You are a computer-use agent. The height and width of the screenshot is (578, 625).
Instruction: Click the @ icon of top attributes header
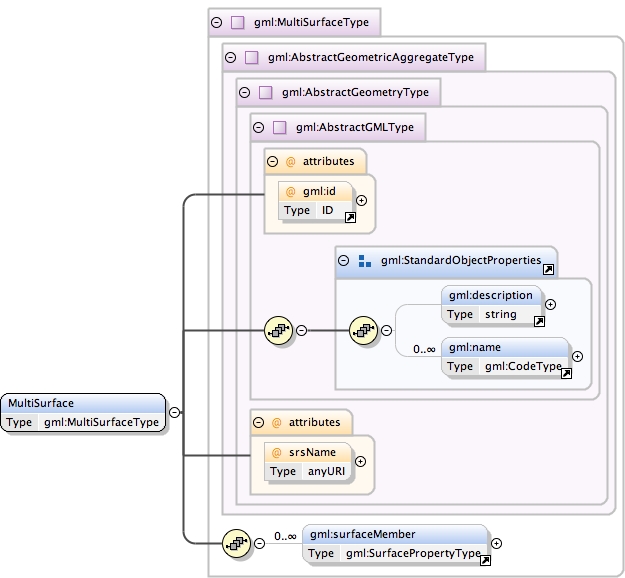click(291, 161)
